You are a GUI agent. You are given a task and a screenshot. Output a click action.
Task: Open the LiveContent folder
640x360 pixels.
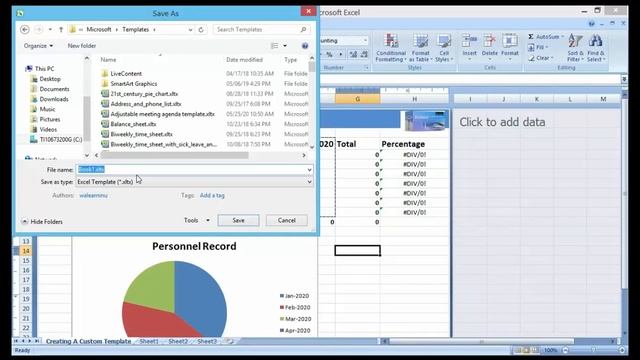click(x=126, y=73)
